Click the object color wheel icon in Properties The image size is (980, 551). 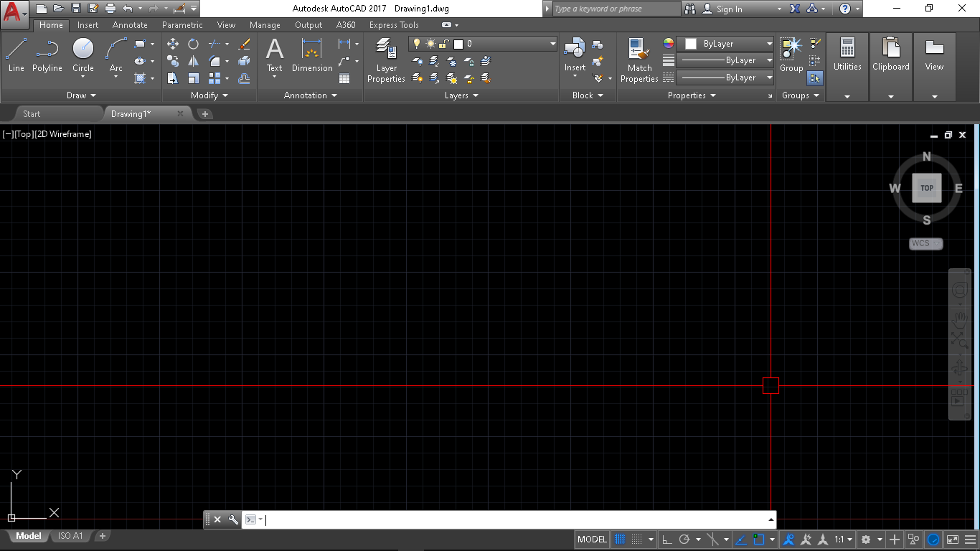(x=669, y=44)
